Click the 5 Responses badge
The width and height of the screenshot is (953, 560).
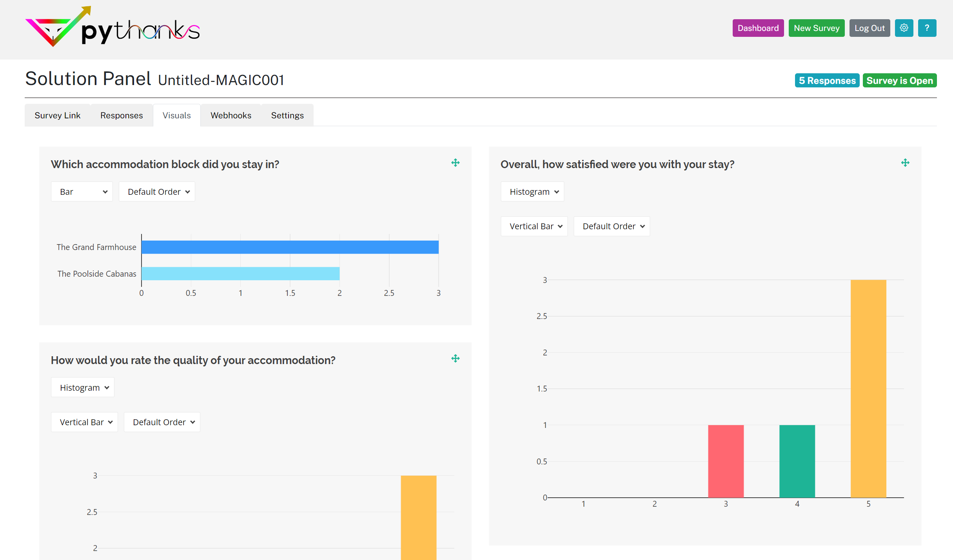(x=827, y=81)
